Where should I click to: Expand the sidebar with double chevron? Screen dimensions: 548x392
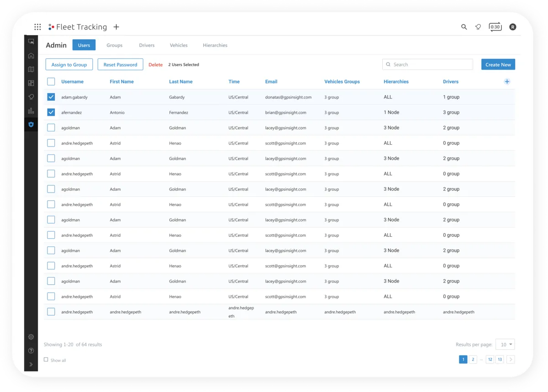click(31, 364)
